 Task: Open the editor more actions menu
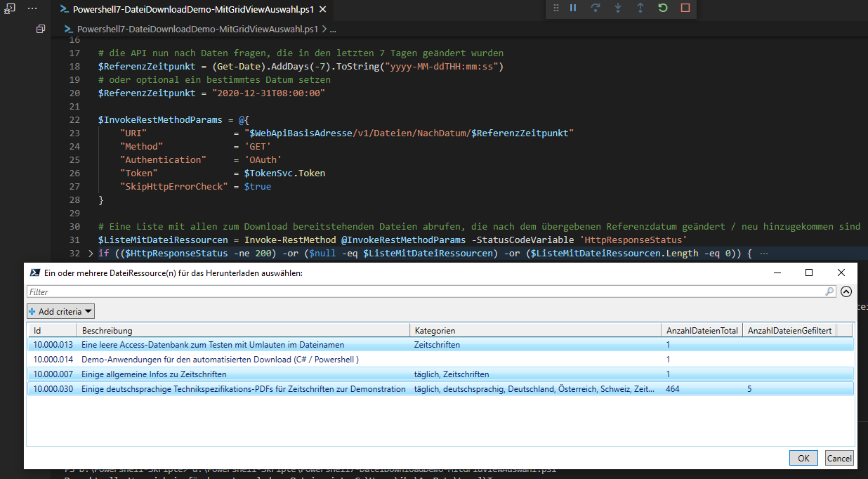[31, 9]
